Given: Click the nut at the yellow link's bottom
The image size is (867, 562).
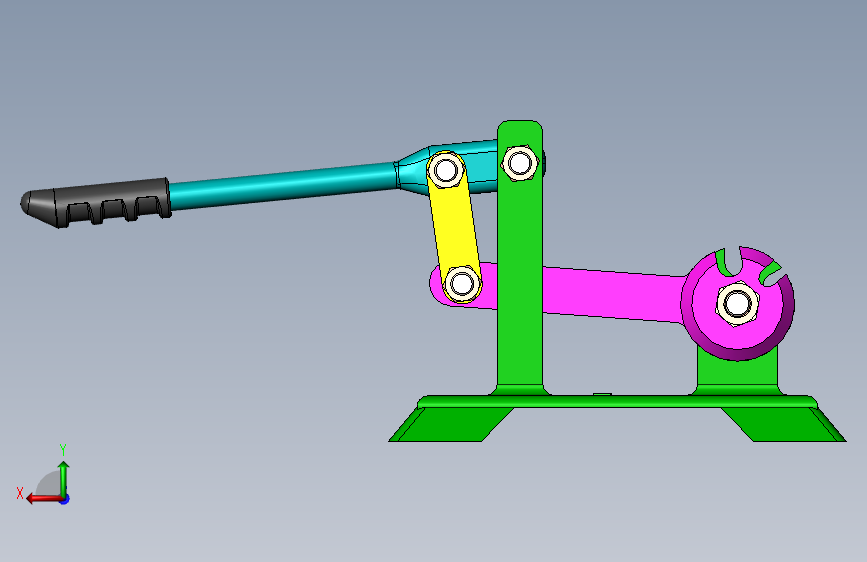Looking at the screenshot, I should point(462,284).
